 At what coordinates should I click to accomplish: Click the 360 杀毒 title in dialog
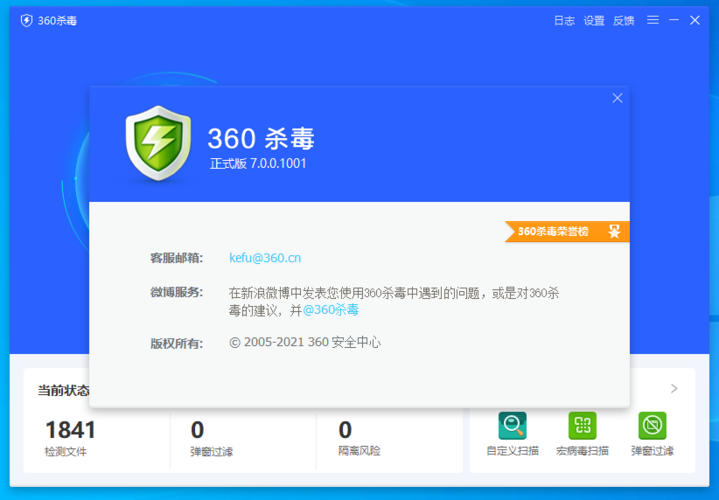click(x=261, y=139)
